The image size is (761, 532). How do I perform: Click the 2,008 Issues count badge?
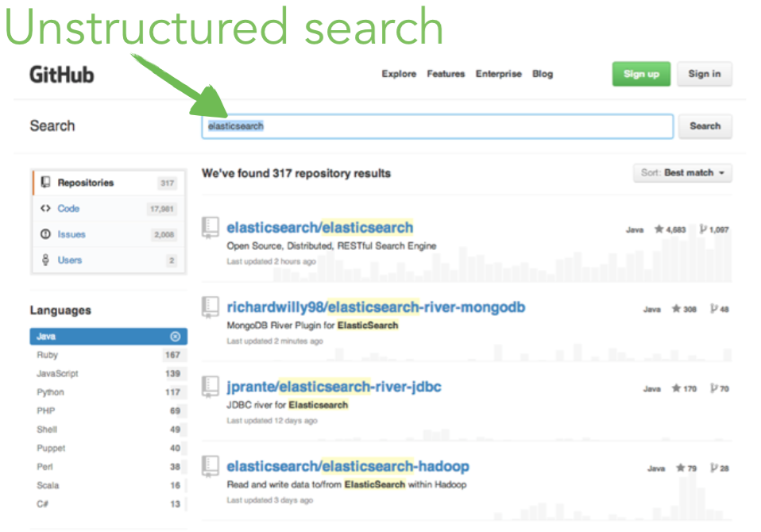(164, 235)
